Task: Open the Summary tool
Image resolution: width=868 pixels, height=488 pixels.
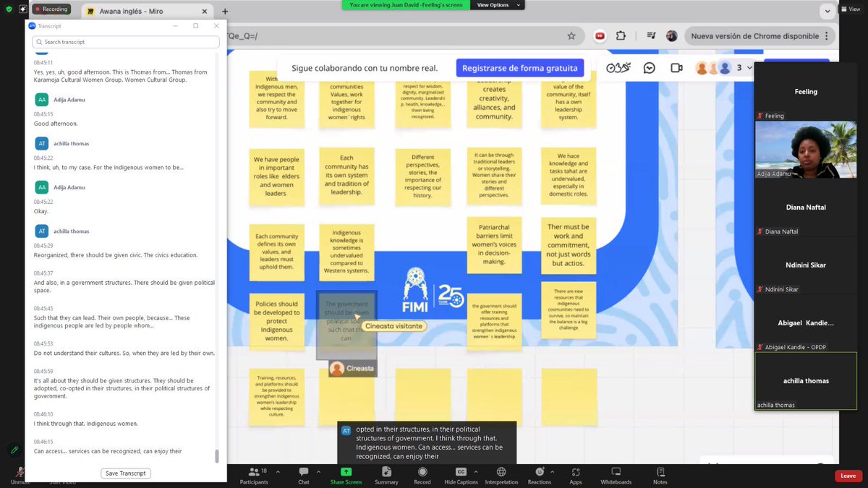Action: pyautogui.click(x=386, y=472)
